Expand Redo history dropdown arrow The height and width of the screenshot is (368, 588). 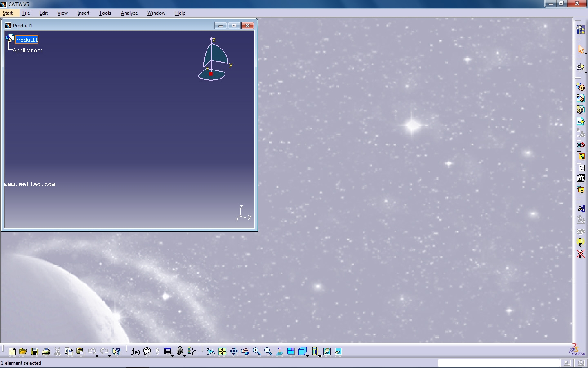tap(109, 356)
